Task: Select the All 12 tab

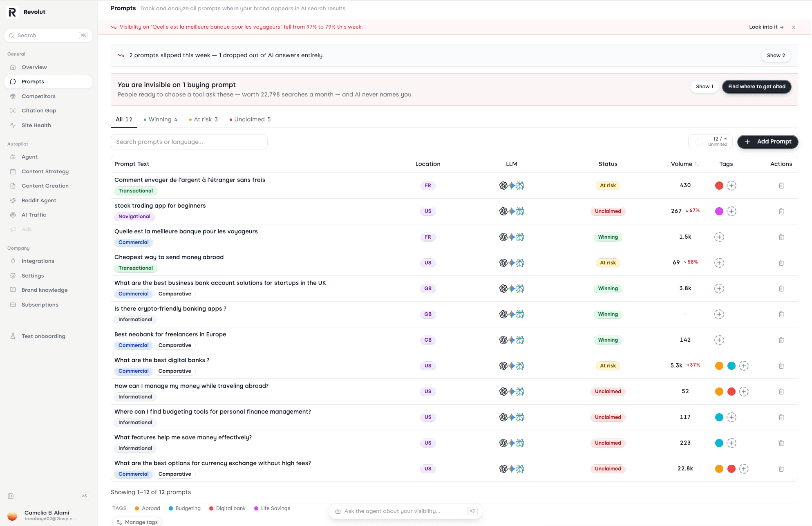Action: (x=124, y=120)
